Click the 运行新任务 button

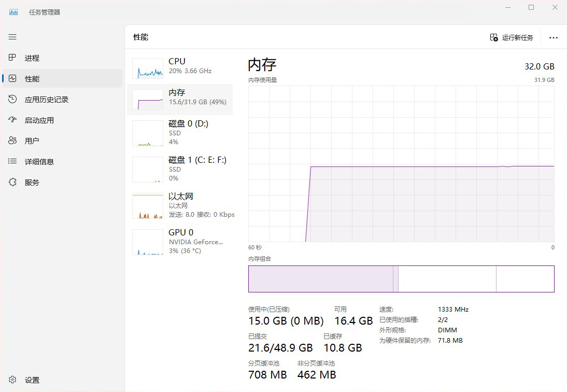512,37
